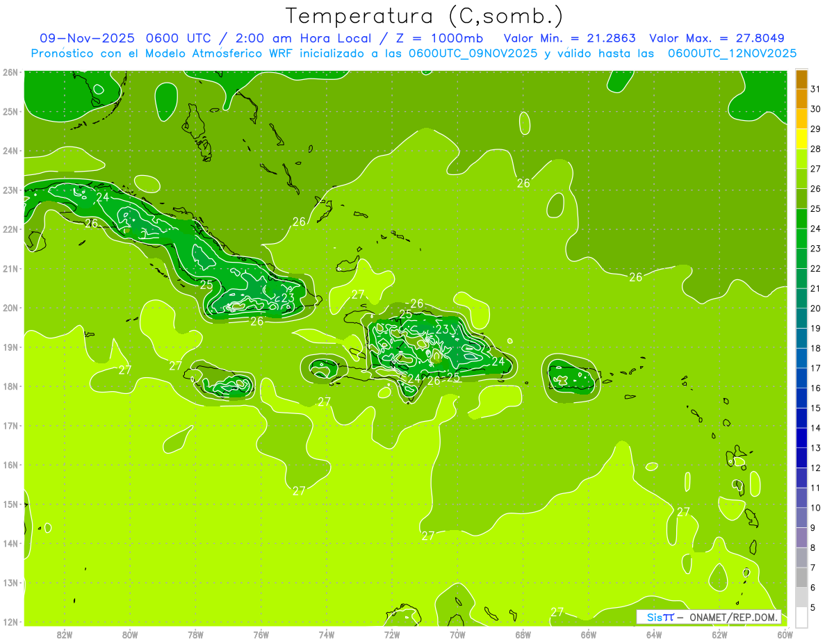The image size is (834, 644).
Task: Click the "0600UTC_09NOV2025" initialization timestamp
Action: click(x=473, y=53)
